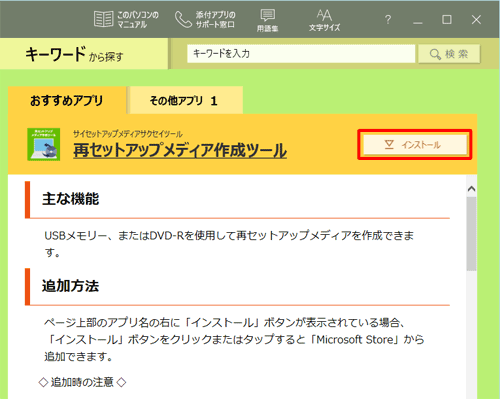Open the このパソコンのマニュアル manual icon
The image size is (500, 399).
[126, 19]
